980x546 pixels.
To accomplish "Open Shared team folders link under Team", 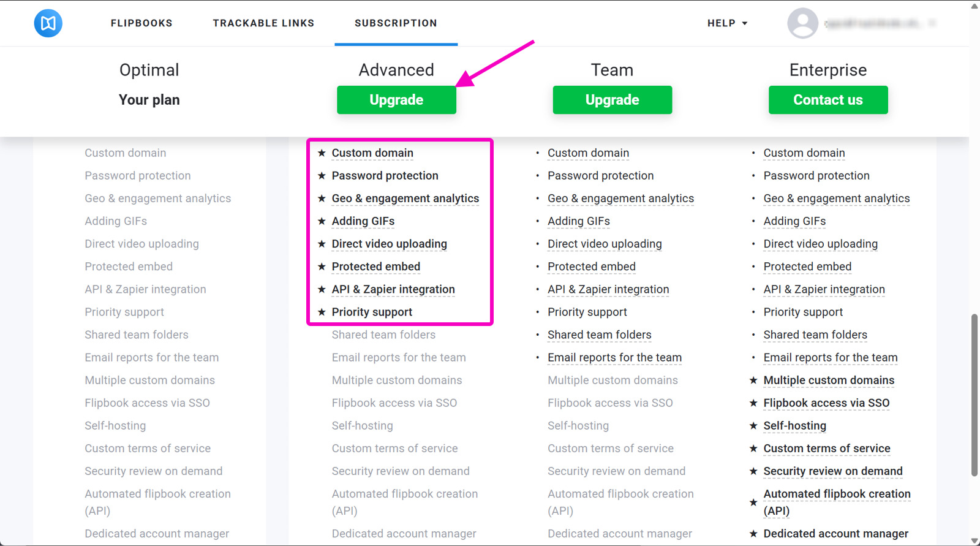I will [x=600, y=335].
